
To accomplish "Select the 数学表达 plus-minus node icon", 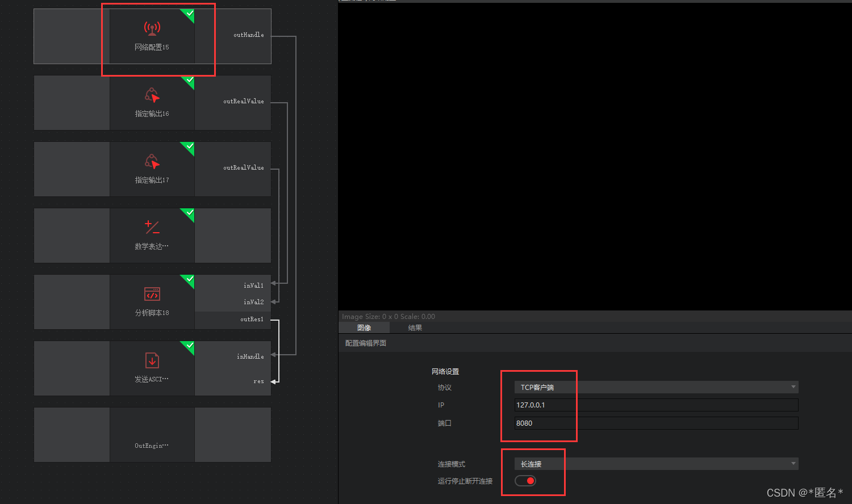I will click(152, 228).
